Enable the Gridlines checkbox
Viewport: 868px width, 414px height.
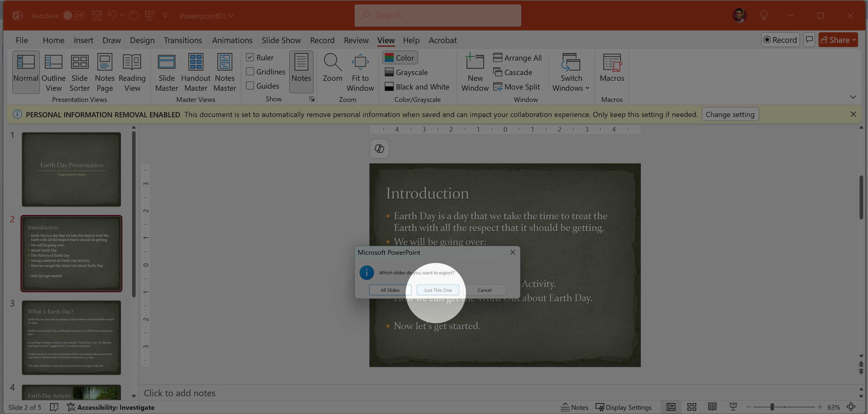250,72
